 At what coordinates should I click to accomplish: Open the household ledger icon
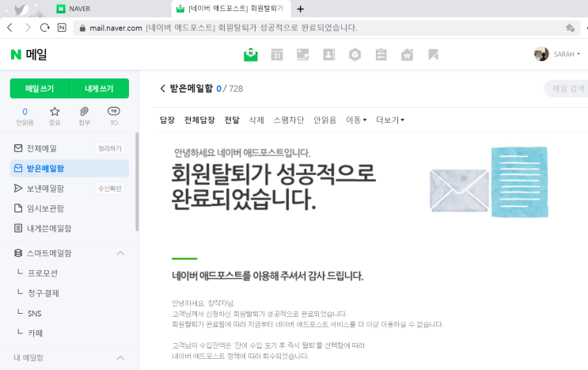pyautogui.click(x=407, y=55)
